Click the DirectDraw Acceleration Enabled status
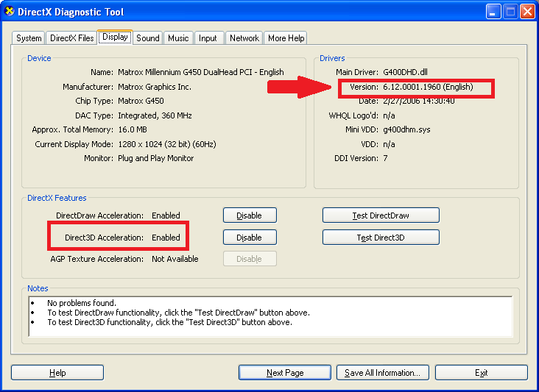 [x=166, y=215]
